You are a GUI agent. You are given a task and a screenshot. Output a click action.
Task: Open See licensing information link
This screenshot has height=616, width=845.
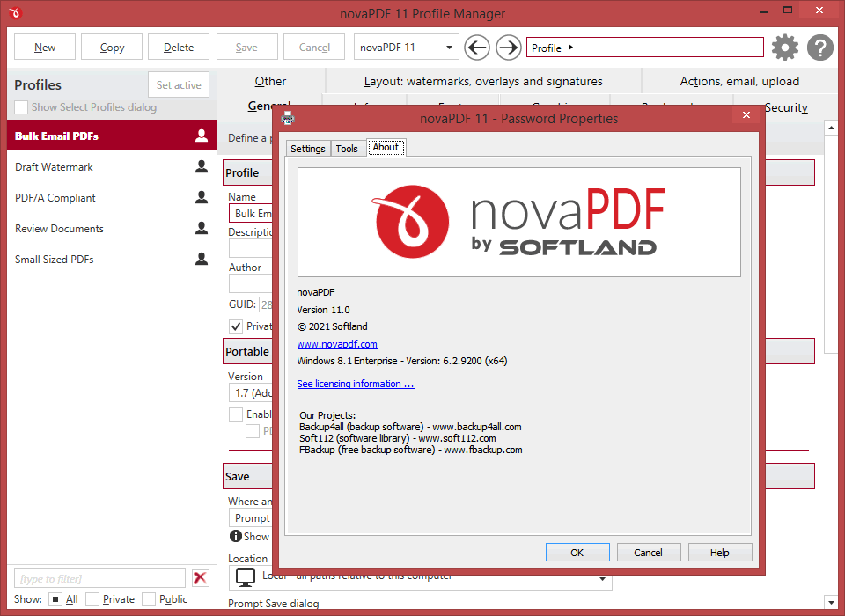(355, 384)
